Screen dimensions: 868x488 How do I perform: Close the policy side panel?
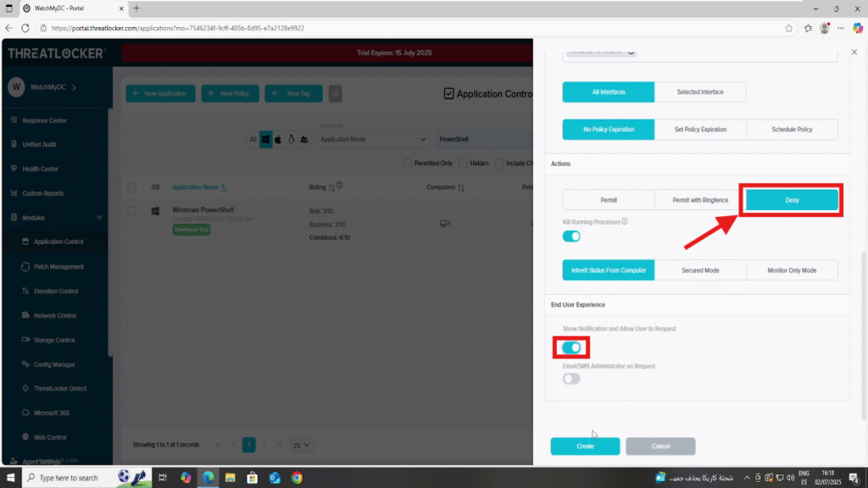pyautogui.click(x=854, y=52)
